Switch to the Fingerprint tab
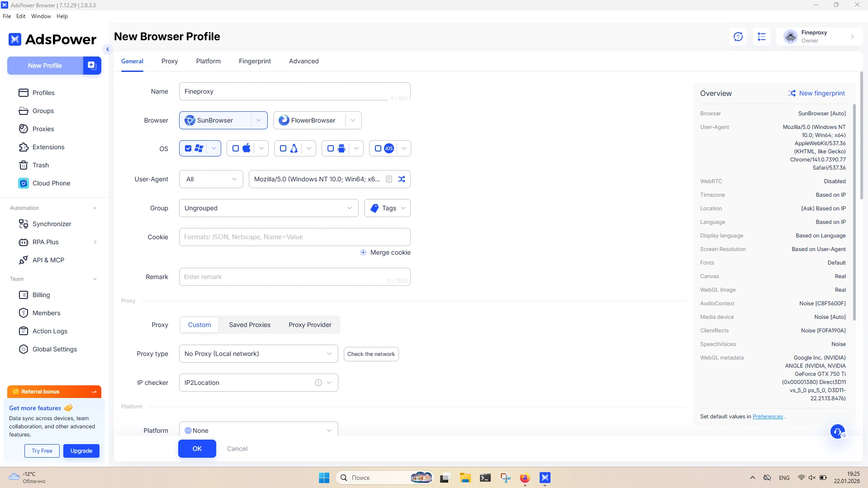The width and height of the screenshot is (868, 488). point(255,61)
